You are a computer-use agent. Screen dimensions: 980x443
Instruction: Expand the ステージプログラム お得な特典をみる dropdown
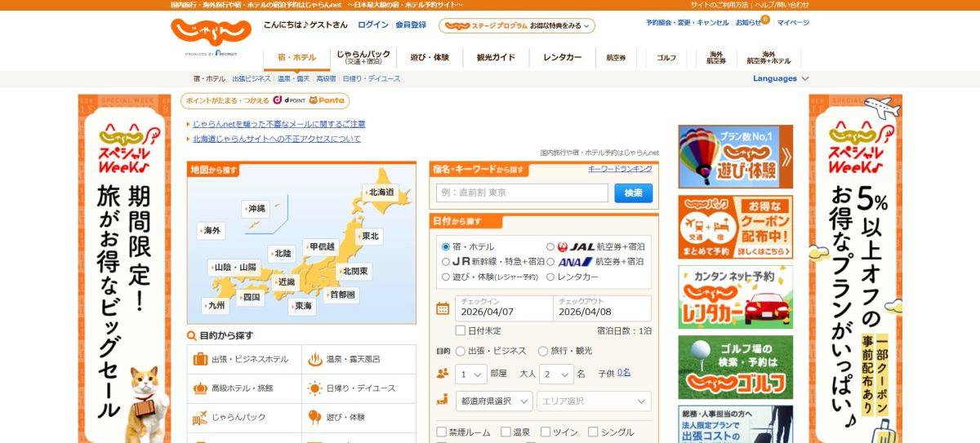pyautogui.click(x=517, y=25)
